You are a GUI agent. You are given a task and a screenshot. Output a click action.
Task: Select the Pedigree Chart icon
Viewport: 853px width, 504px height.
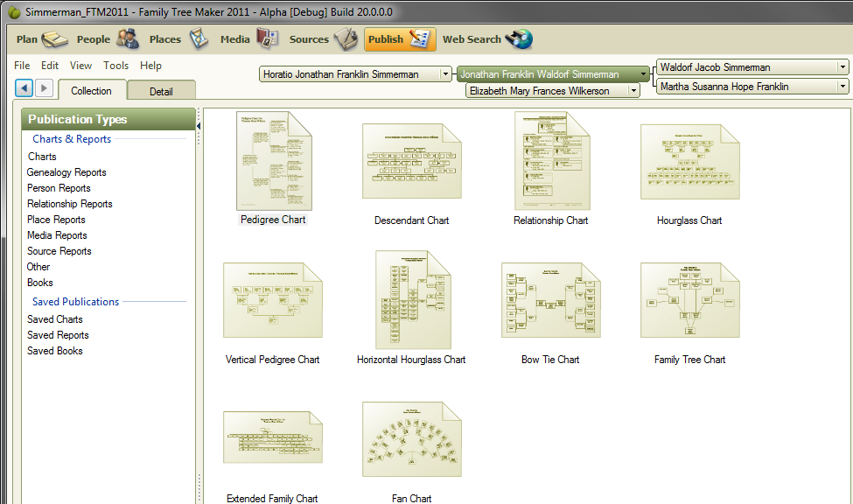click(x=274, y=160)
